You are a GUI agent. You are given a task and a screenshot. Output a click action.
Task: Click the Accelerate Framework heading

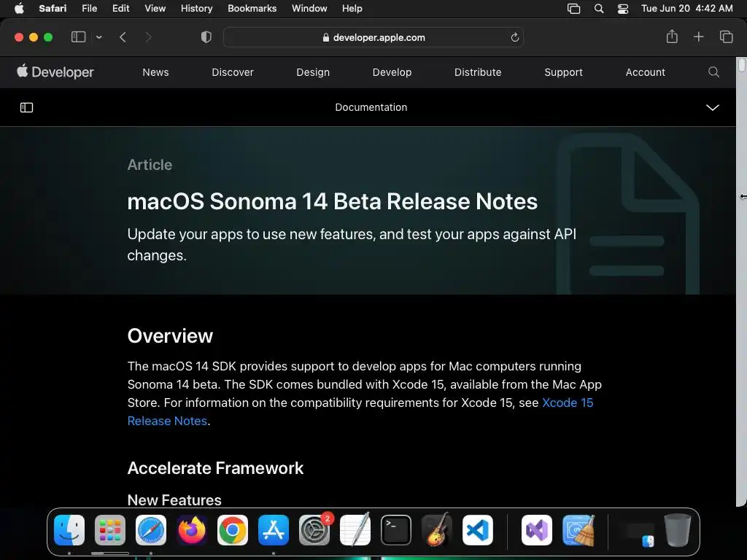point(215,468)
